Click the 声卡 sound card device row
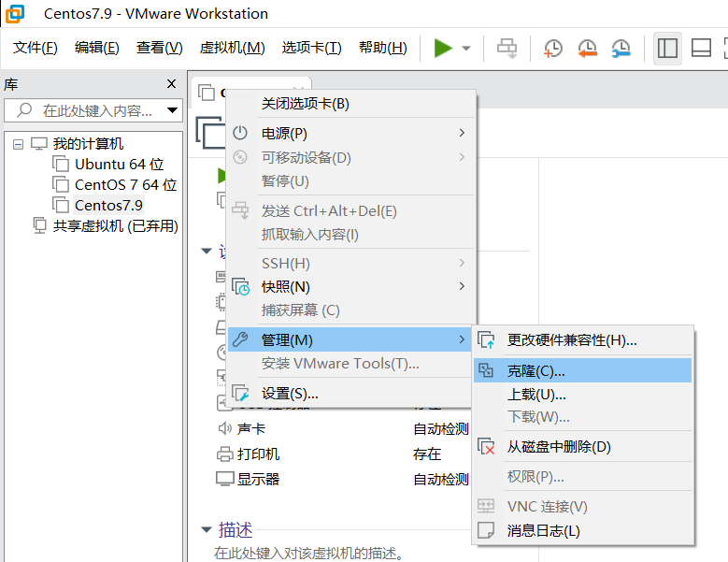Image resolution: width=728 pixels, height=562 pixels. [343, 428]
